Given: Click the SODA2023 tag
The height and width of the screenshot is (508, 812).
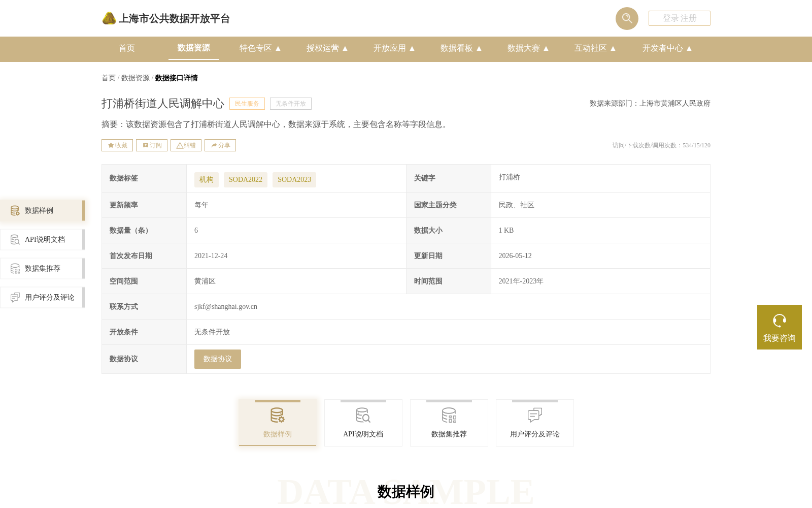Looking at the screenshot, I should click(x=294, y=180).
